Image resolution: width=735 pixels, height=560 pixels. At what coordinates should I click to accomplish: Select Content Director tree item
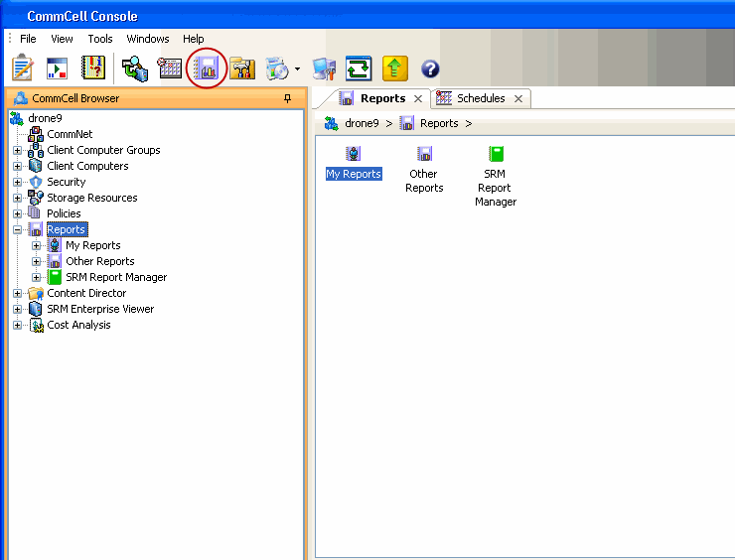coord(86,293)
